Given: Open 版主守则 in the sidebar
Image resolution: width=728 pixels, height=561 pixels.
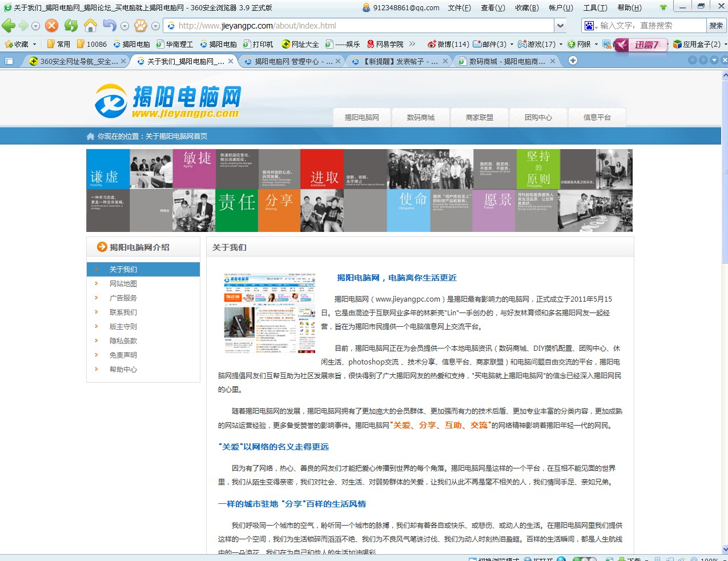Looking at the screenshot, I should point(123,326).
